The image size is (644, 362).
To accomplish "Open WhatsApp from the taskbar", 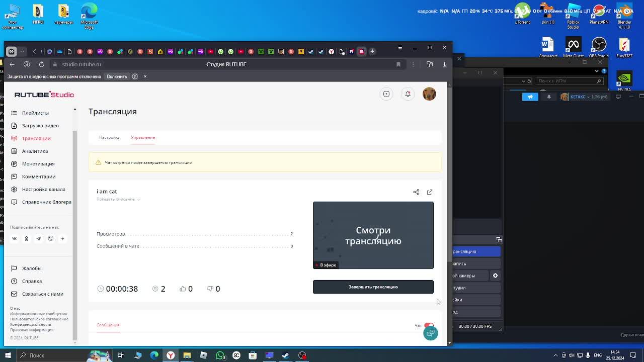I will click(220, 355).
